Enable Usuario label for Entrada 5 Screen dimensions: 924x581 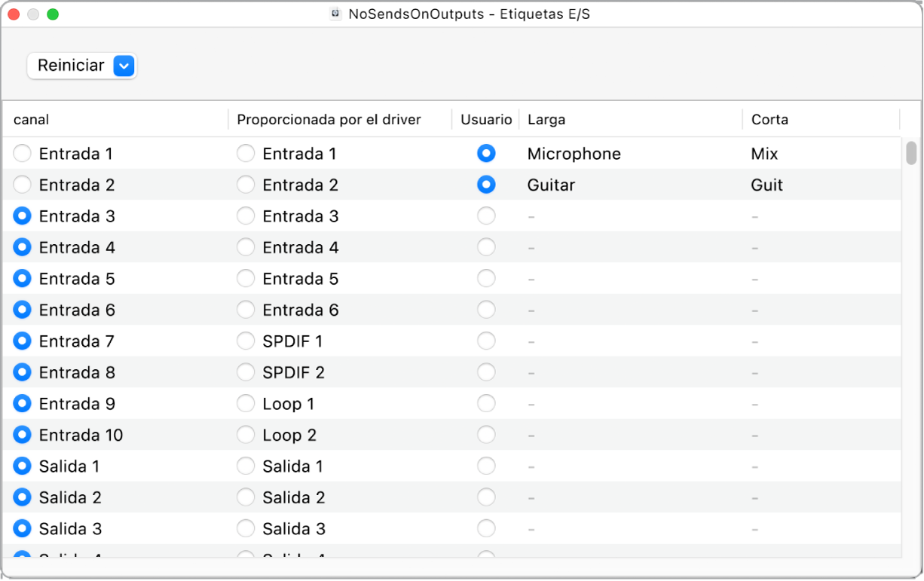coord(487,279)
